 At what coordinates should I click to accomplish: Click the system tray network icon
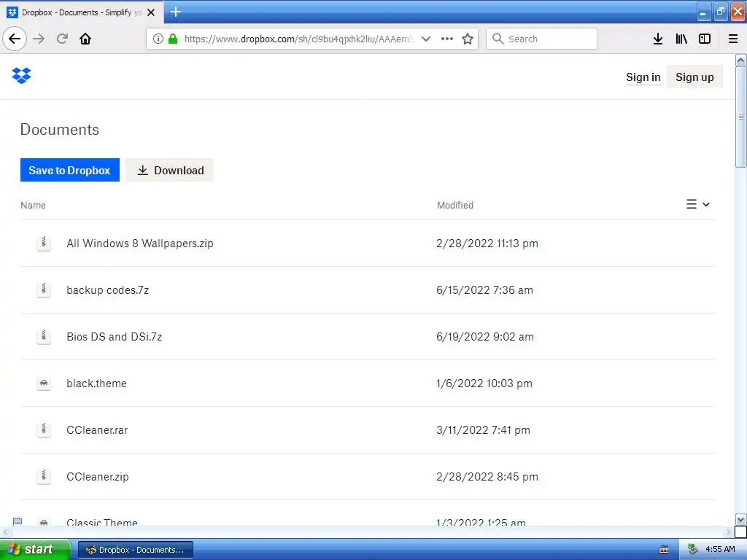click(693, 549)
